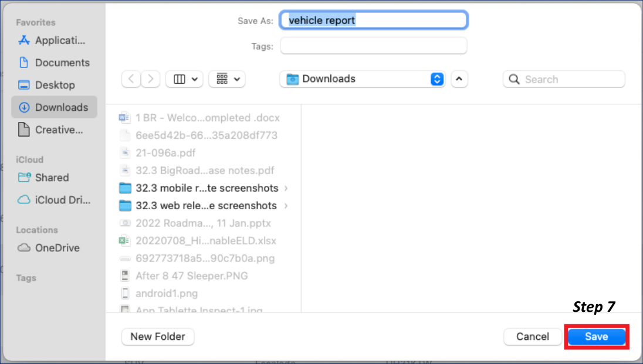The width and height of the screenshot is (643, 364).
Task: Collapse the dialog with the chevron button
Action: click(x=459, y=79)
